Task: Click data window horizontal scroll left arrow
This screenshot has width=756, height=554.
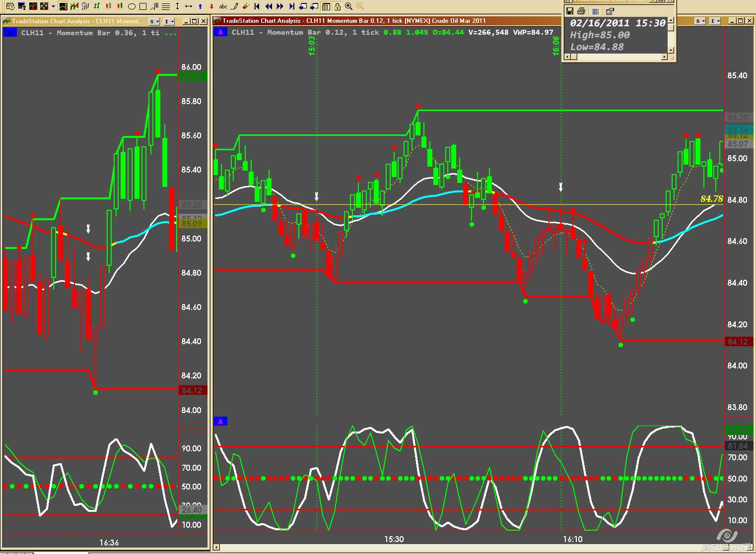Action: [x=567, y=57]
